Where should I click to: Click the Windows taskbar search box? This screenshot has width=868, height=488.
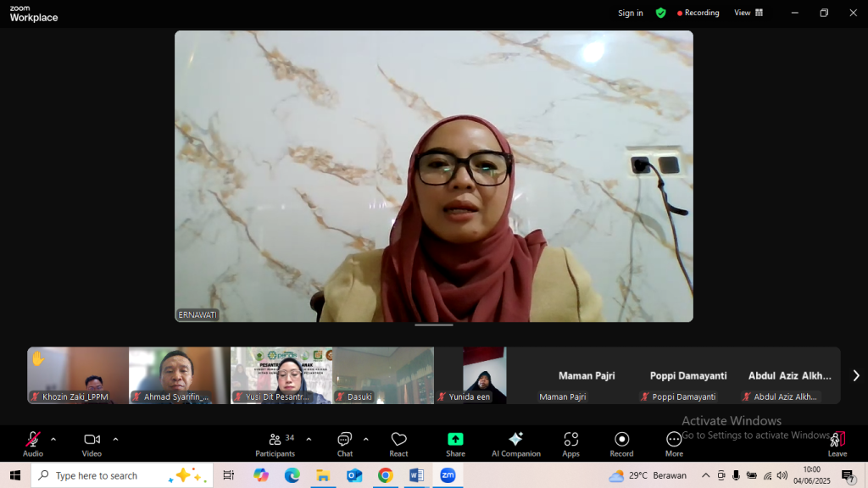[x=122, y=475]
